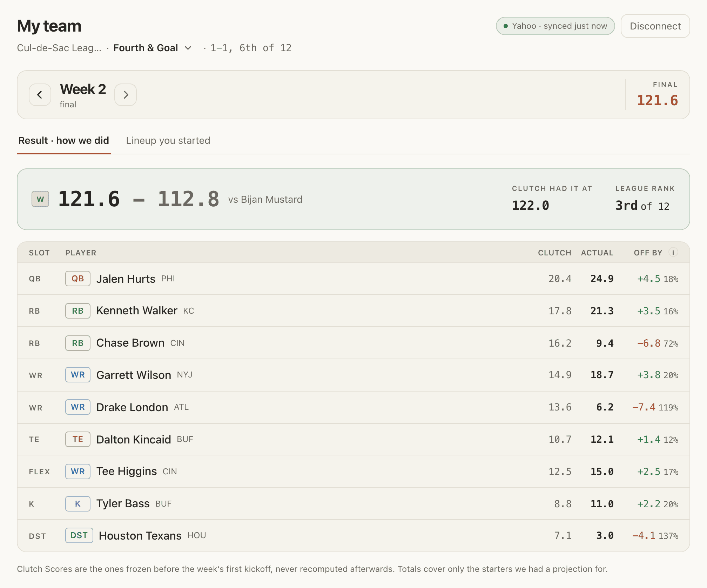Click Houston Texans DST position badge

click(x=79, y=535)
